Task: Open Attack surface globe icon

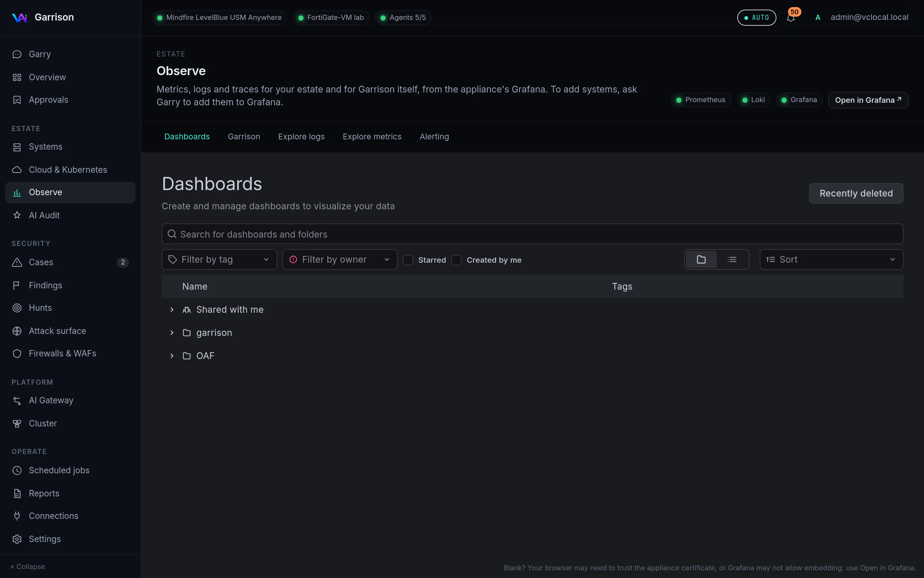Action: tap(17, 331)
